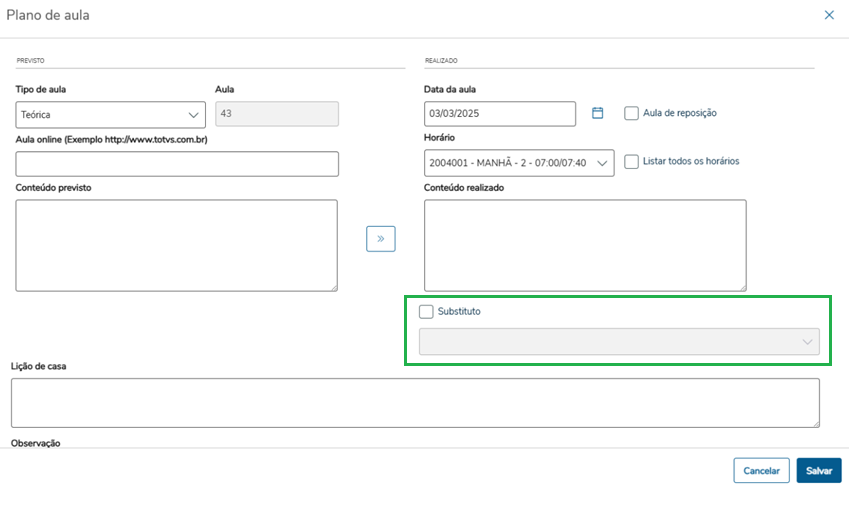Click the PREVISTO section heading

pyautogui.click(x=30, y=61)
